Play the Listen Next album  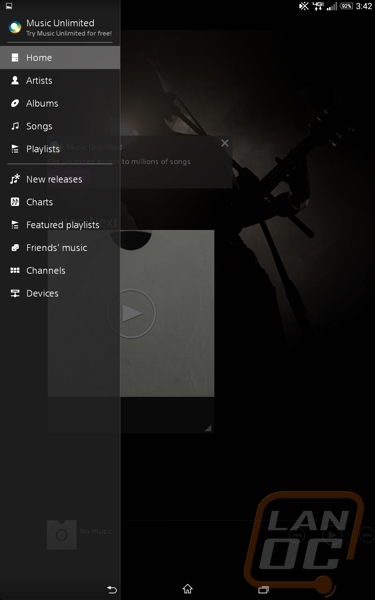click(x=132, y=314)
